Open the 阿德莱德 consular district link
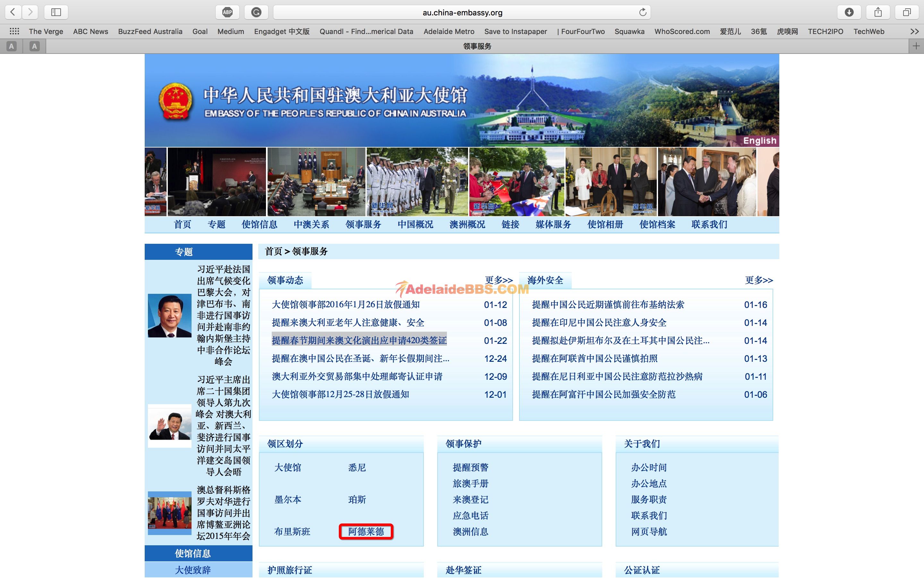 tap(366, 531)
